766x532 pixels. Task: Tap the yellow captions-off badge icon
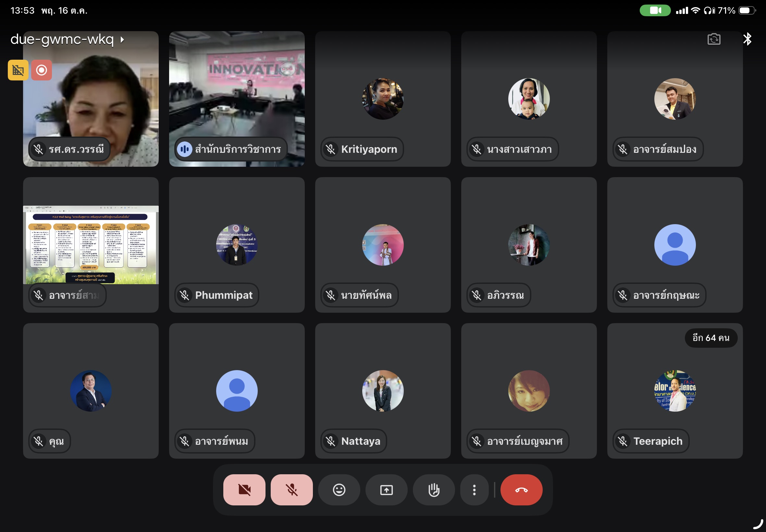[x=18, y=70]
